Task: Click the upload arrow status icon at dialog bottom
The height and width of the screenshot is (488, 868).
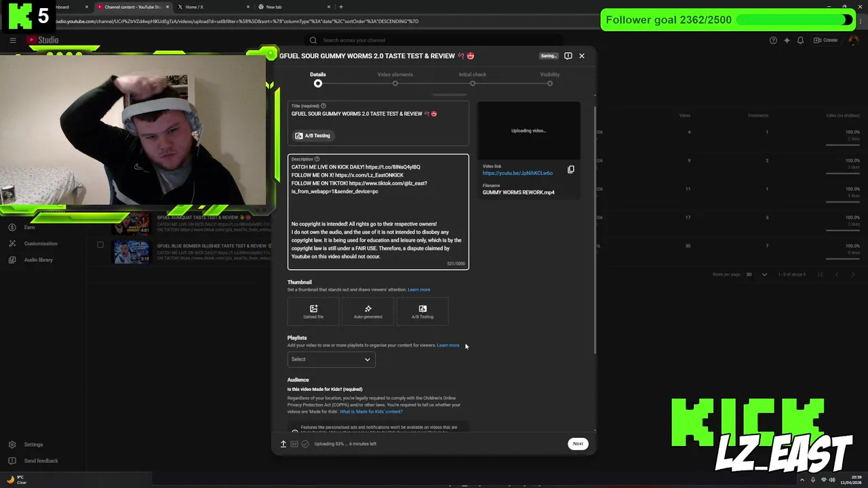Action: click(x=283, y=444)
